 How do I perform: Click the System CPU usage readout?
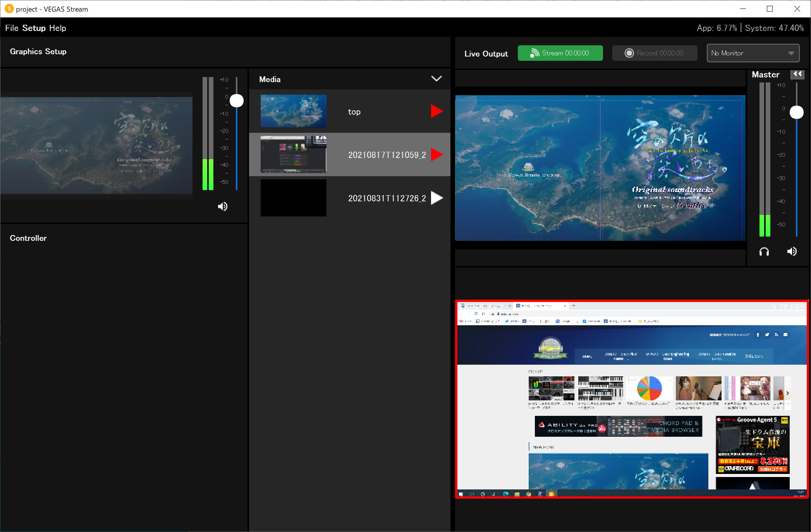point(774,28)
